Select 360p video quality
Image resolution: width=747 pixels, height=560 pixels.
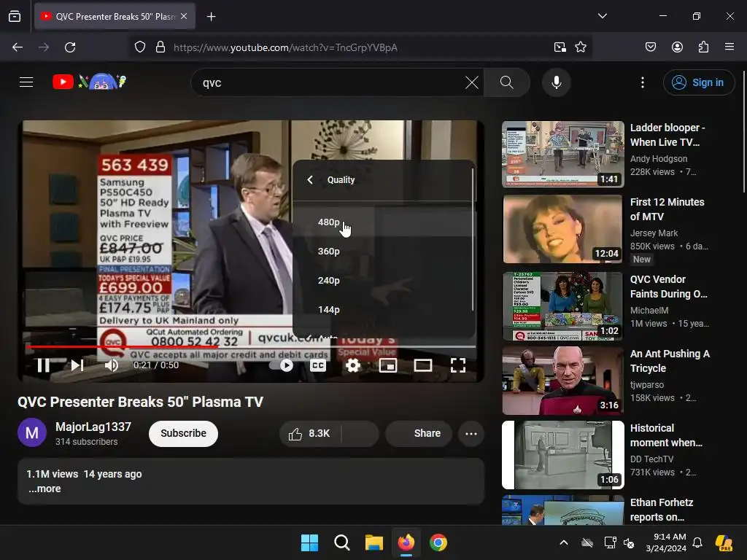383,251
